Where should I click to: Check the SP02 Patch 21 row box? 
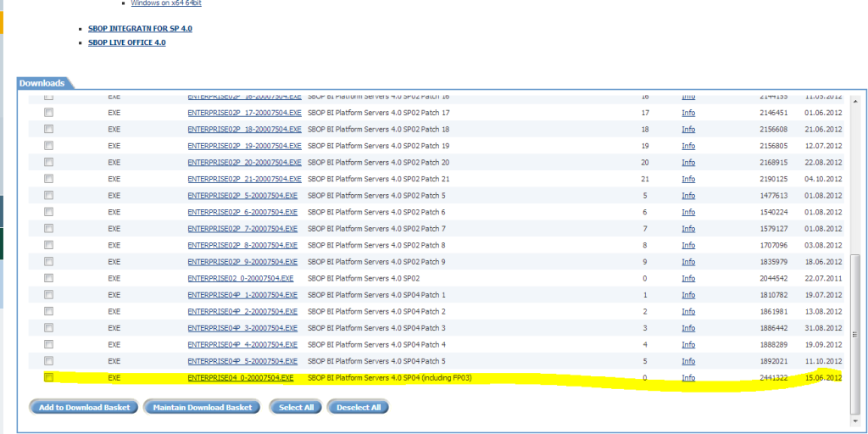(48, 179)
